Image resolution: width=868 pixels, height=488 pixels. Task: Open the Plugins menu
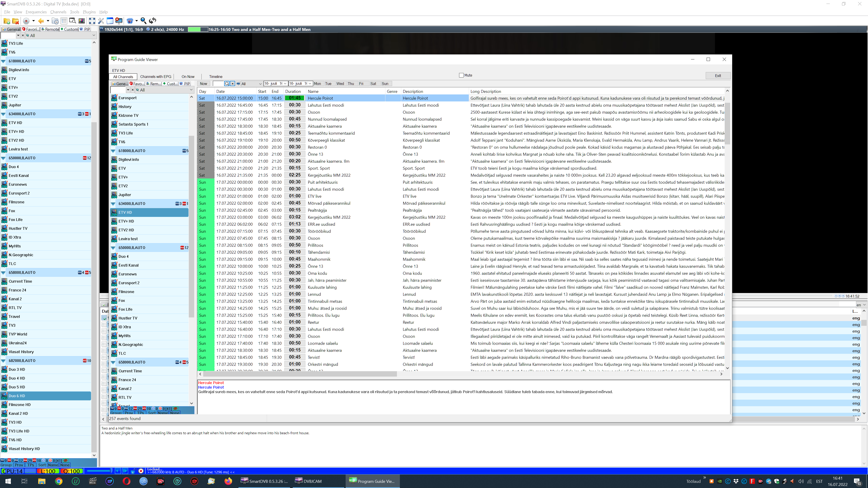tap(89, 12)
